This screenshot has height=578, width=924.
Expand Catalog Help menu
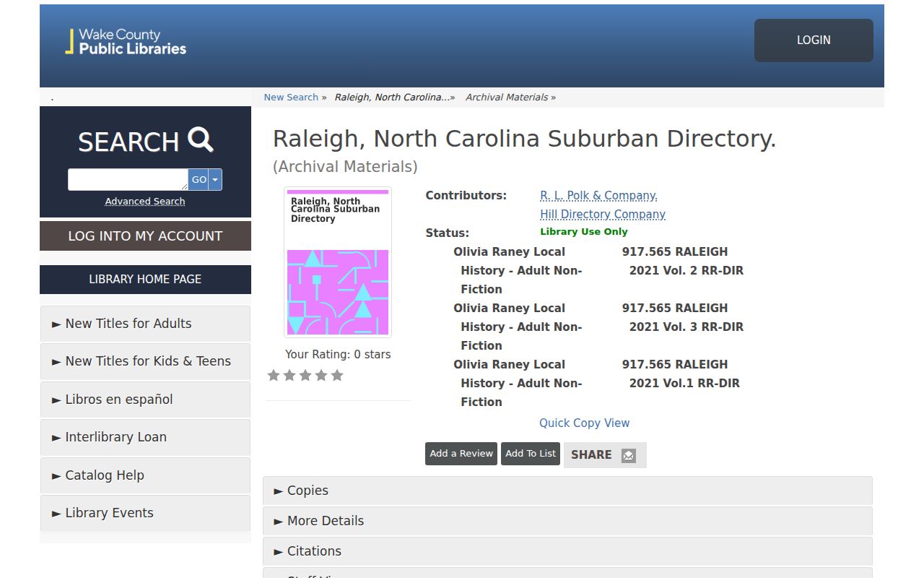145,475
